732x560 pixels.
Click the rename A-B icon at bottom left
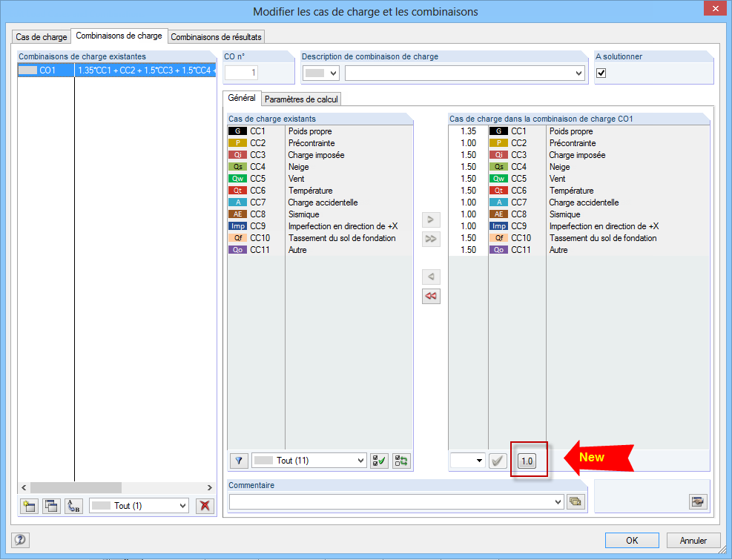pos(73,506)
